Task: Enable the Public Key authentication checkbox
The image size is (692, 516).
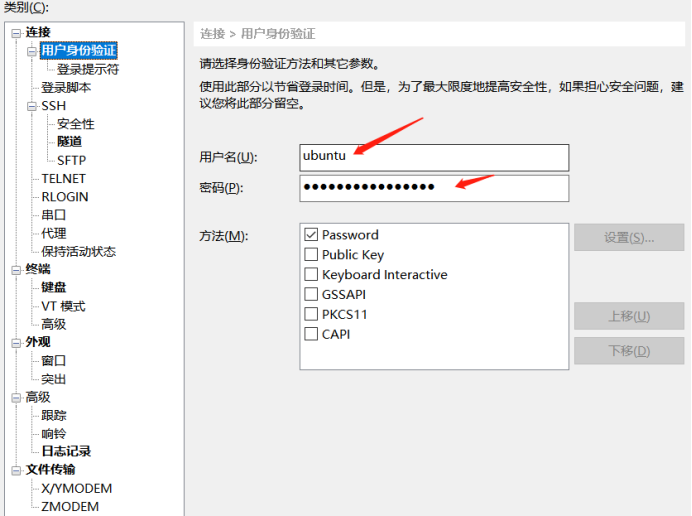Action: [x=311, y=255]
